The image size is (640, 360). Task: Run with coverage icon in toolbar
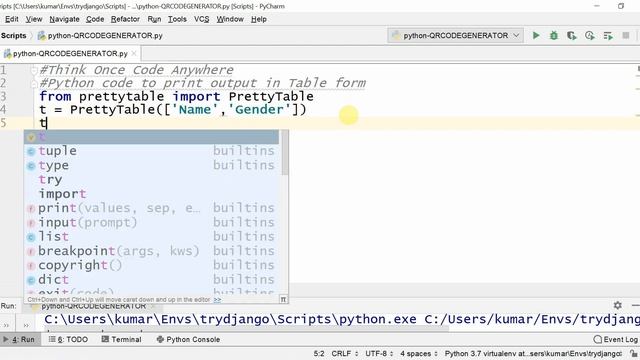tap(571, 36)
